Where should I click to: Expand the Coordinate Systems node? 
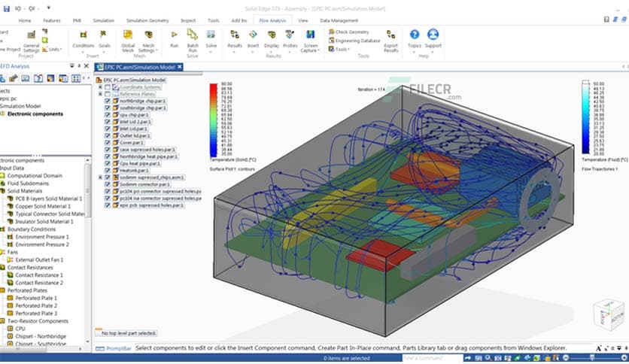point(100,87)
